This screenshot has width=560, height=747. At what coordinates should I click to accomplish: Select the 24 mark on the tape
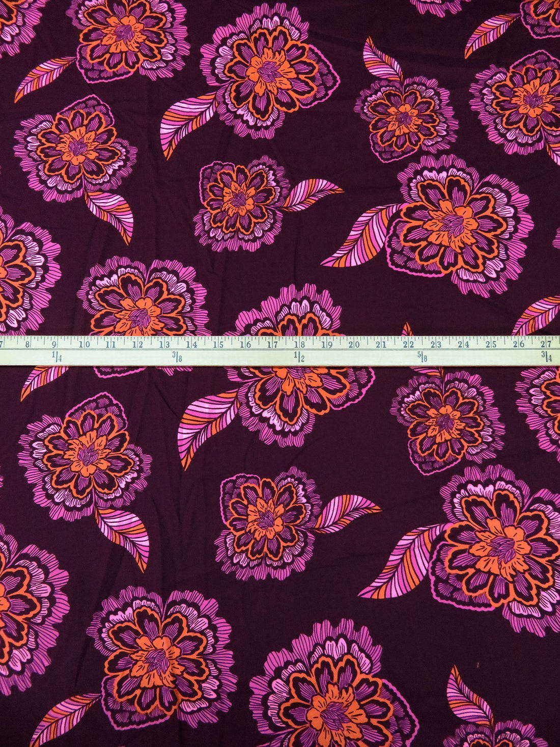point(463,344)
